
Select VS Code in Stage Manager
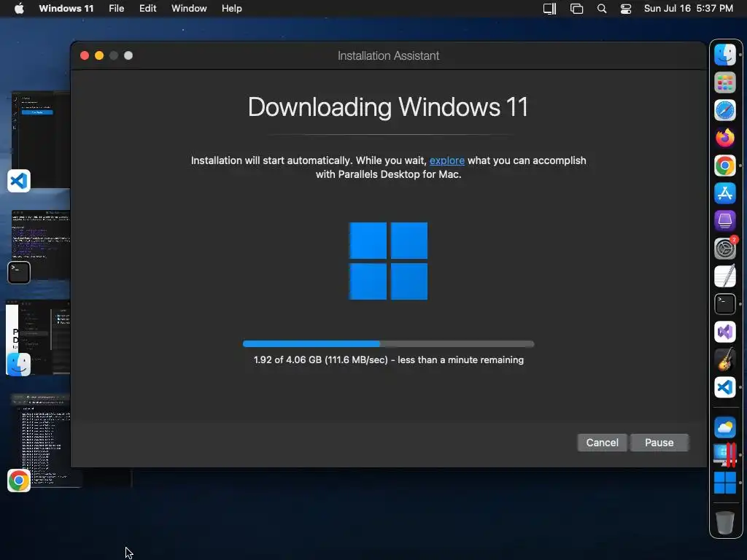[18, 181]
